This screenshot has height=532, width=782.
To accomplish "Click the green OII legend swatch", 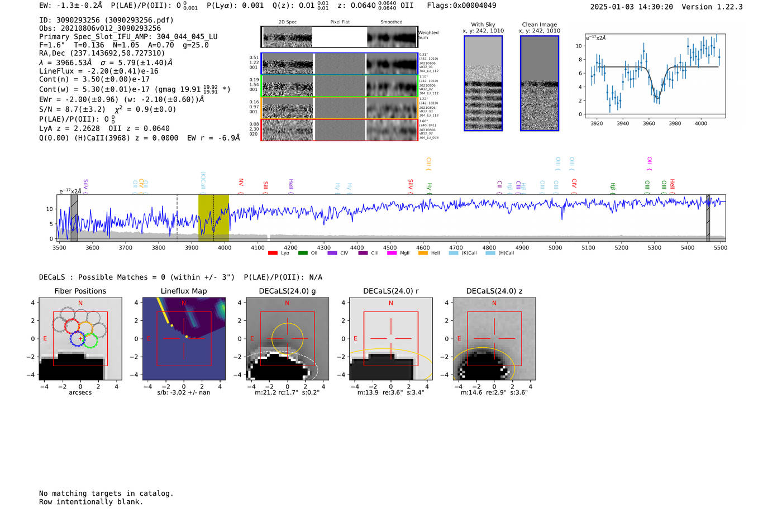I will point(303,253).
